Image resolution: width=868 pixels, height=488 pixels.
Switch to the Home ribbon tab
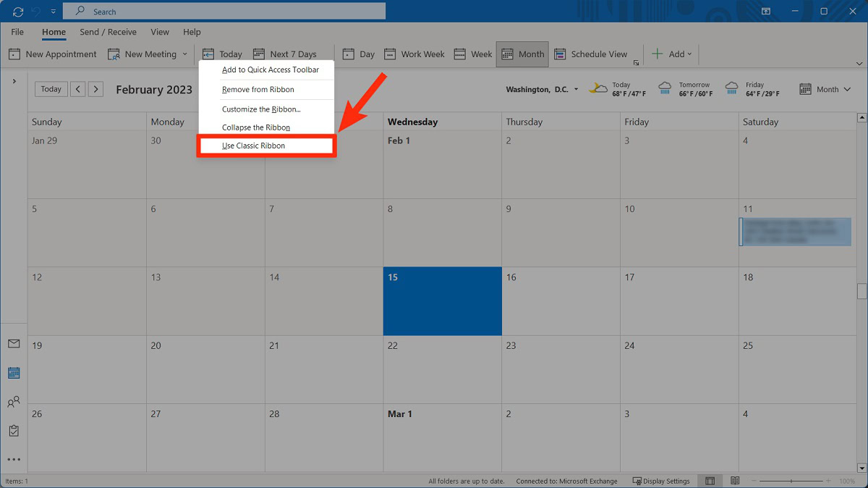pos(54,32)
